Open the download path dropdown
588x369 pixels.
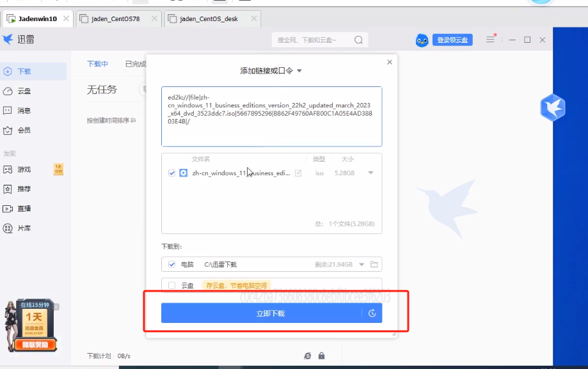[x=362, y=264]
